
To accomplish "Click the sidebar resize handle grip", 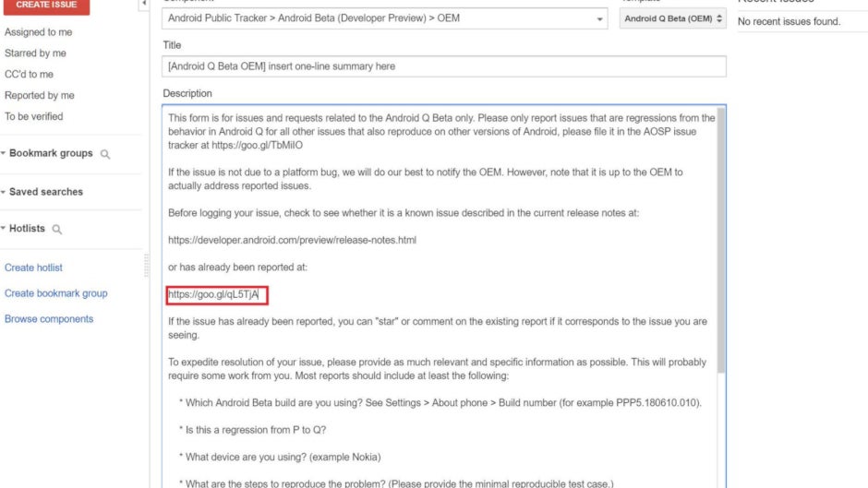I will click(x=147, y=266).
